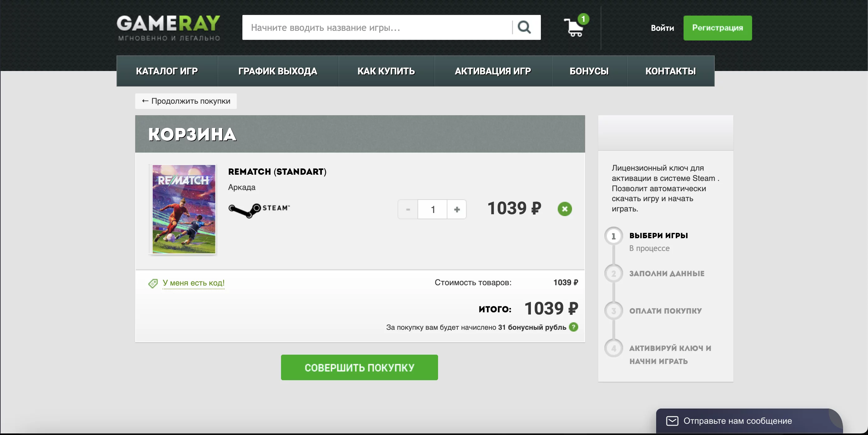The width and height of the screenshot is (868, 435).
Task: Open the shopping cart icon
Action: pyautogui.click(x=574, y=28)
